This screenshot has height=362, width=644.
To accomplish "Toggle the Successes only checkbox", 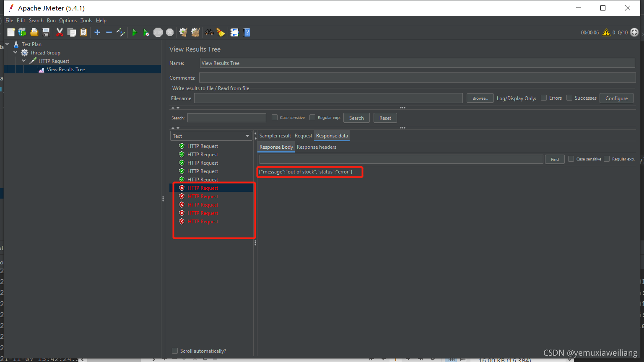I will pyautogui.click(x=569, y=98).
